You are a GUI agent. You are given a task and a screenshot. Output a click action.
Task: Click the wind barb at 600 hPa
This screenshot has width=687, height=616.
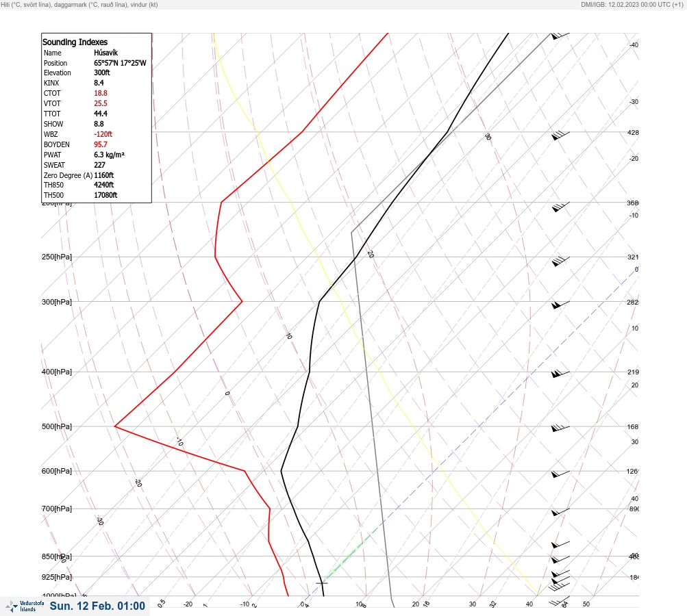pos(560,474)
